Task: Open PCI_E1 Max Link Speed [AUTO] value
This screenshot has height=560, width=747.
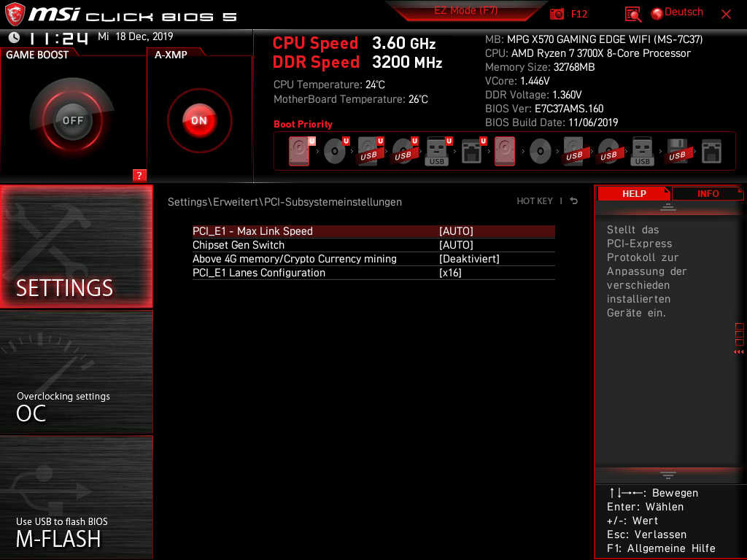Action: click(x=456, y=231)
